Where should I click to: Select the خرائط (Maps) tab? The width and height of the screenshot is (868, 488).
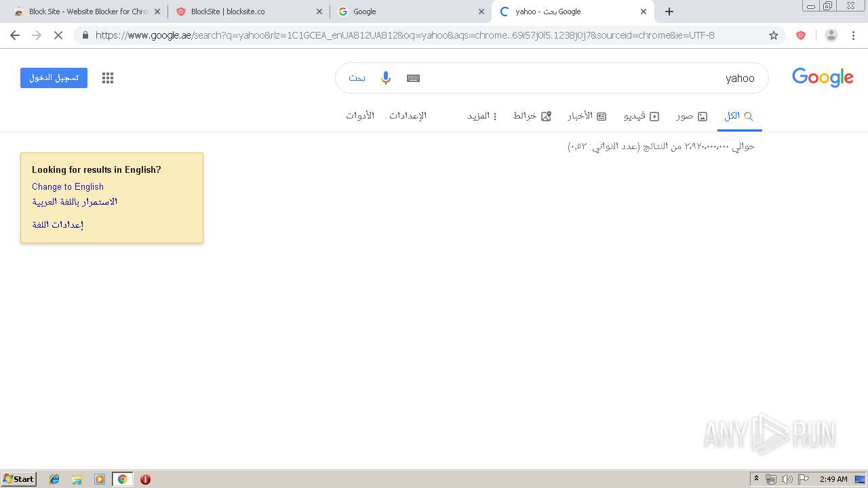click(x=532, y=116)
